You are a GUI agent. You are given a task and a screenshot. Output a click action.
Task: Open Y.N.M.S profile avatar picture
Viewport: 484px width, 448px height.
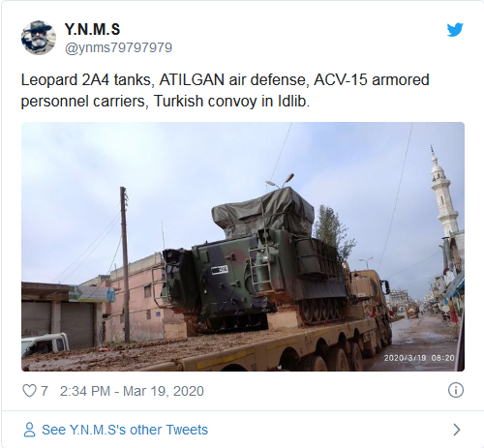click(x=39, y=38)
